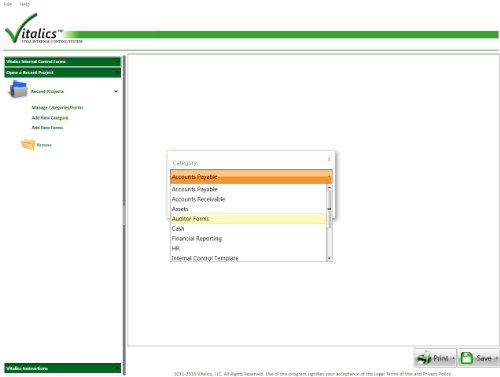Click the Add New Form link
This screenshot has height=377, width=500.
(x=47, y=127)
